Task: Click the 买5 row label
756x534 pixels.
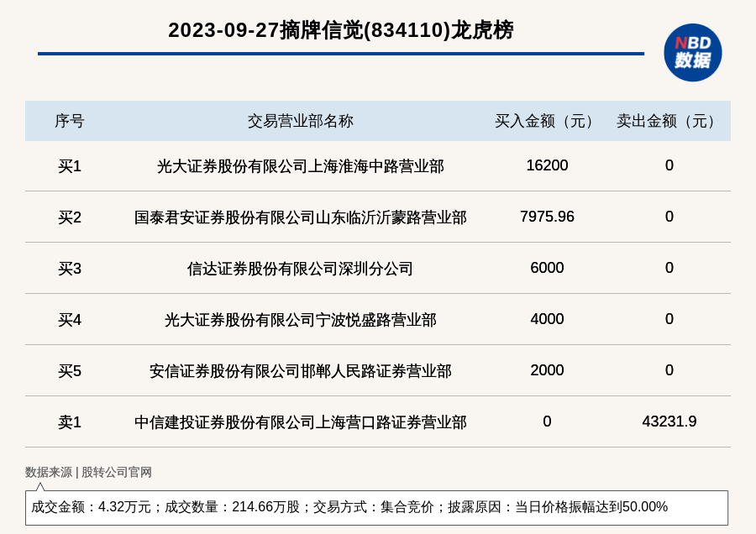Action: pos(70,371)
